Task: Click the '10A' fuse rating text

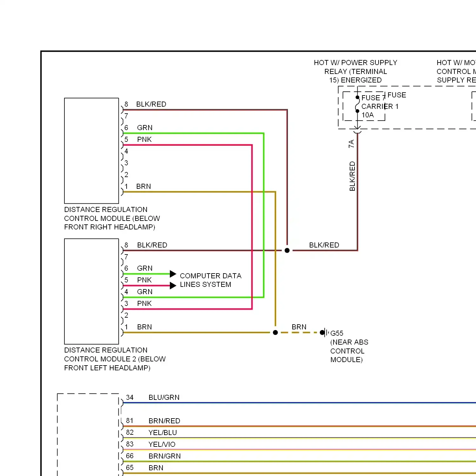Action: (x=367, y=115)
